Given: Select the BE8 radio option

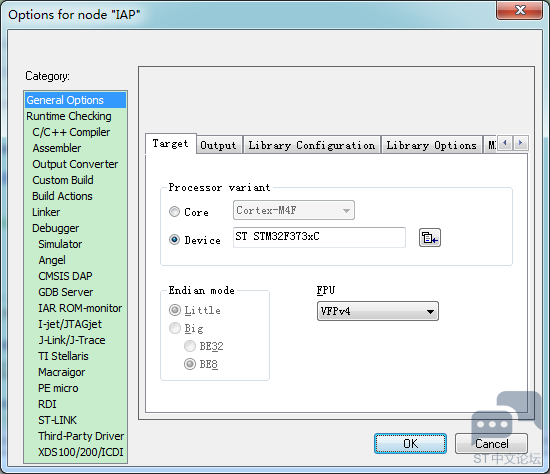Looking at the screenshot, I should [190, 364].
